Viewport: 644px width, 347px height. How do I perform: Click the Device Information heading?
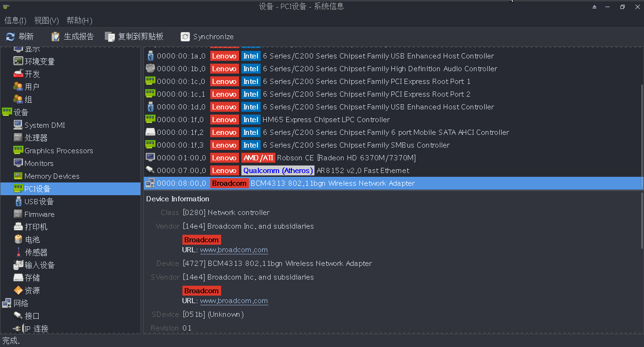point(178,199)
